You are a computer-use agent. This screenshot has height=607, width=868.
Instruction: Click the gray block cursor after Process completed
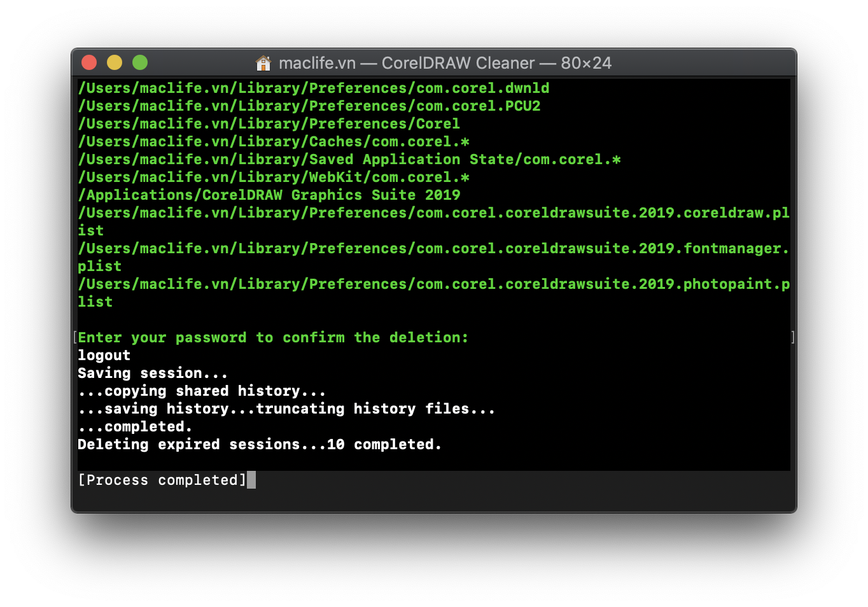251,480
